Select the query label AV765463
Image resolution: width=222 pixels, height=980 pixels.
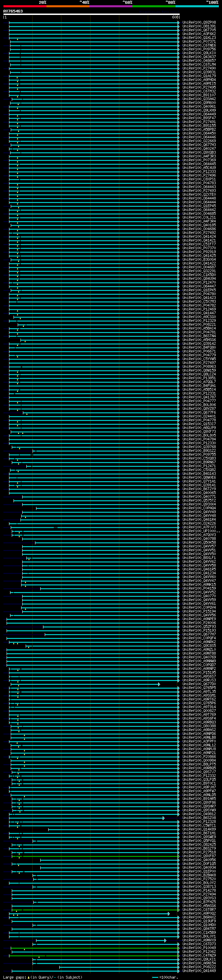pyautogui.click(x=13, y=11)
